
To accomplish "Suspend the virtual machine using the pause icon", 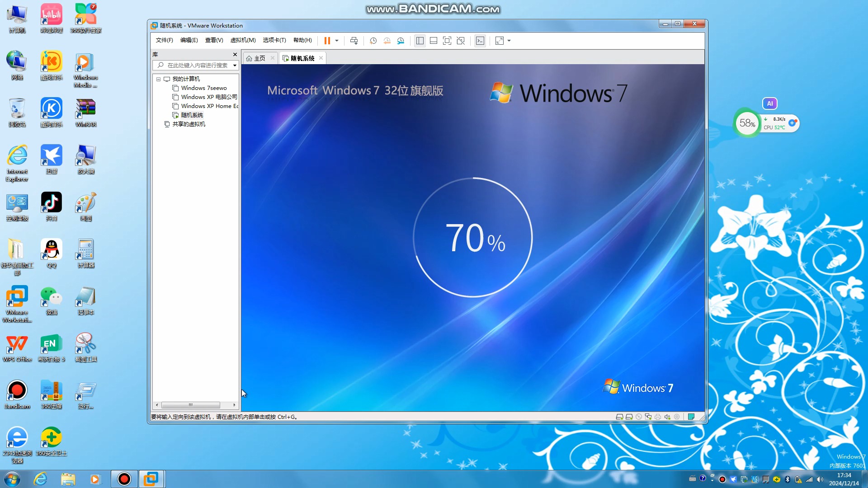I will click(328, 41).
